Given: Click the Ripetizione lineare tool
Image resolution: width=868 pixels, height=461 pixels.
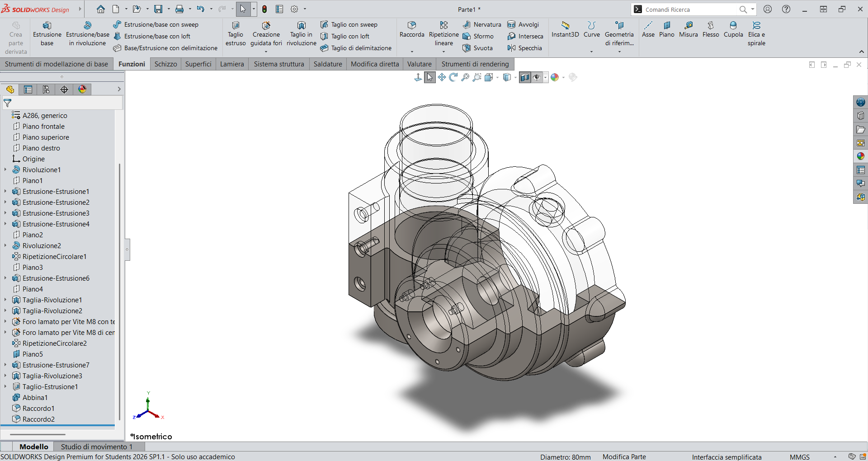Looking at the screenshot, I should click(444, 34).
